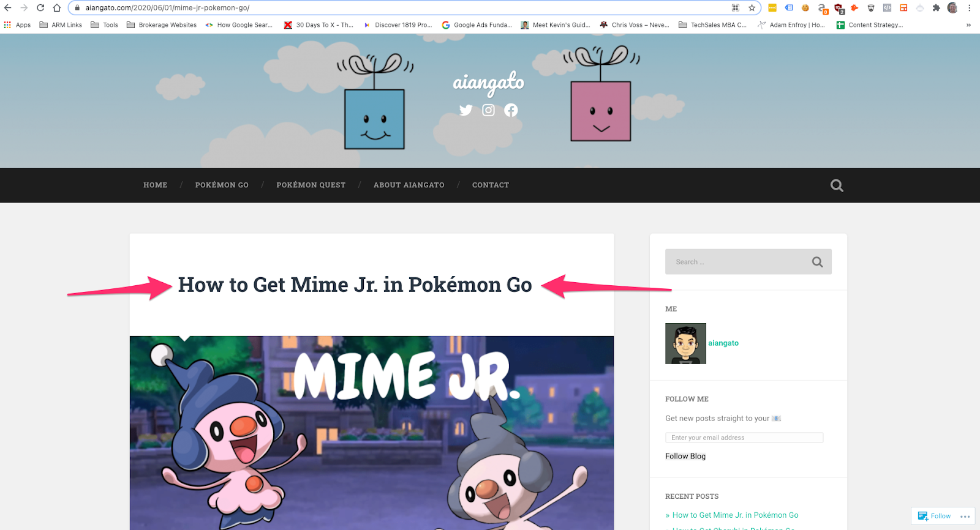Image resolution: width=980 pixels, height=530 pixels.
Task: Reload the current page
Action: click(x=40, y=8)
